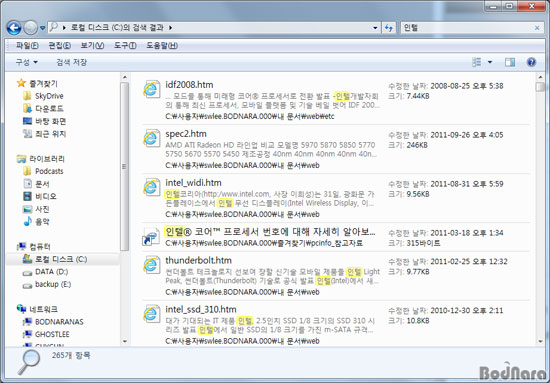
Task: Open the 도움말(H) menu
Action: (162, 46)
